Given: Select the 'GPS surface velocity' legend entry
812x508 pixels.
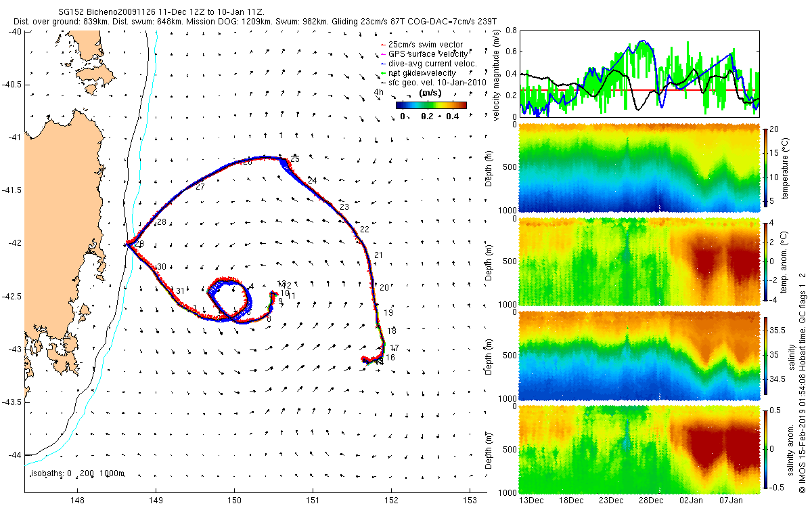Looking at the screenshot, I should [424, 54].
